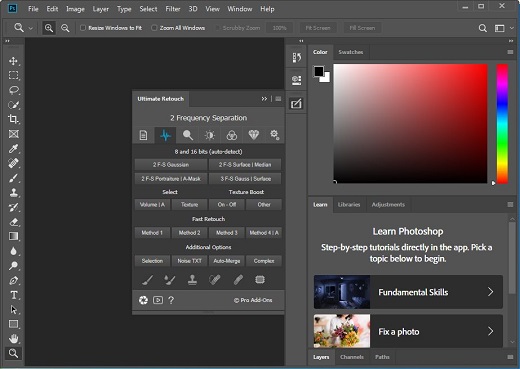Click the rainbow hue slider strip
Image resolution: width=520 pixels, height=369 pixels.
tap(502, 124)
